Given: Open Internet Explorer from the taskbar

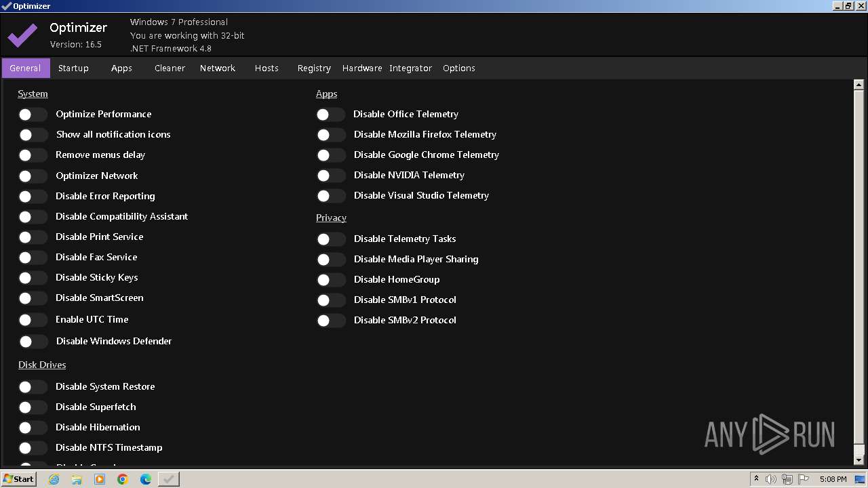Looking at the screenshot, I should click(54, 479).
